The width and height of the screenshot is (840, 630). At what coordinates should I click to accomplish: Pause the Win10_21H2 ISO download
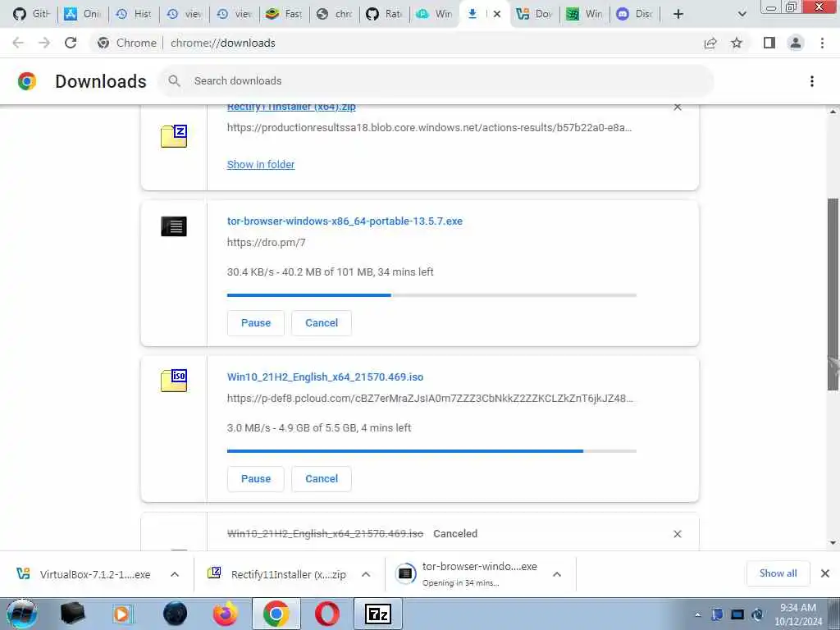256,479
